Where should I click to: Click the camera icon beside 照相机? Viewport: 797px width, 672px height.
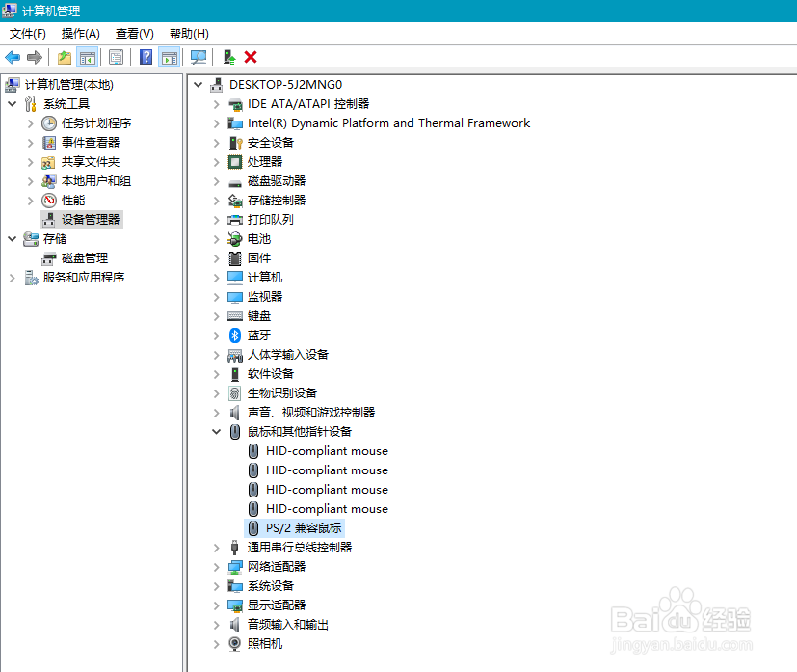[235, 644]
